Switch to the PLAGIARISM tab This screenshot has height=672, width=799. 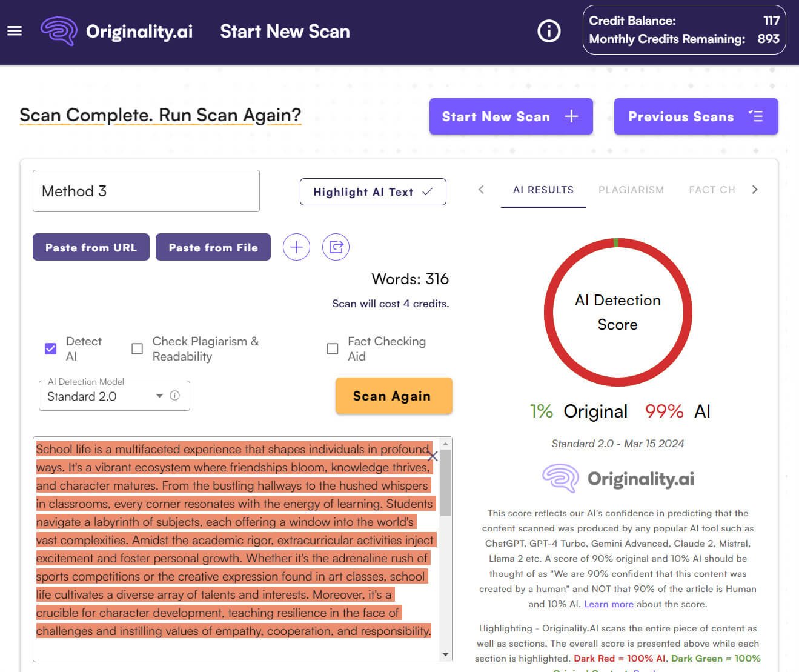pyautogui.click(x=631, y=190)
